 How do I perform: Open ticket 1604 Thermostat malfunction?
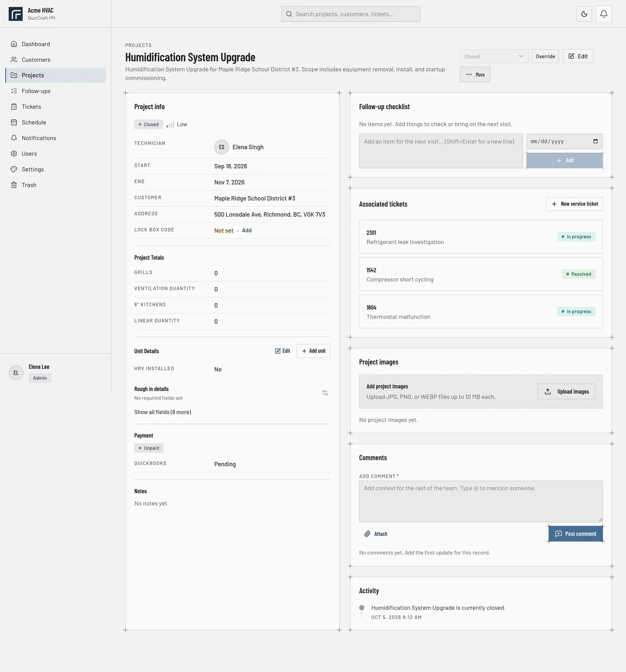[481, 312]
